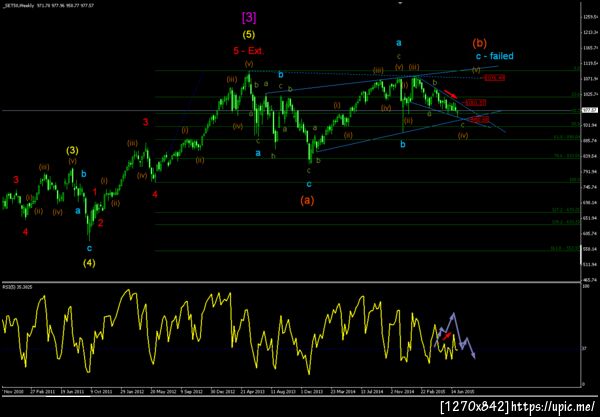Click the blue 'c - failed' annotation
600x417 pixels.
494,56
